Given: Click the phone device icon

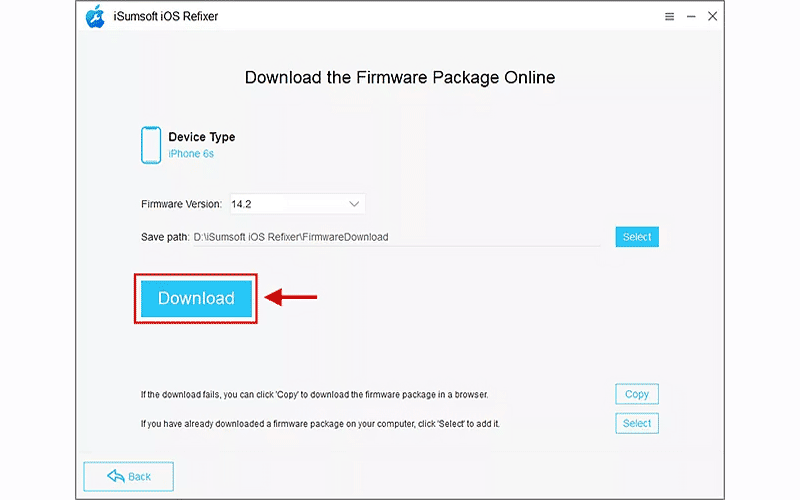Looking at the screenshot, I should click(x=151, y=145).
